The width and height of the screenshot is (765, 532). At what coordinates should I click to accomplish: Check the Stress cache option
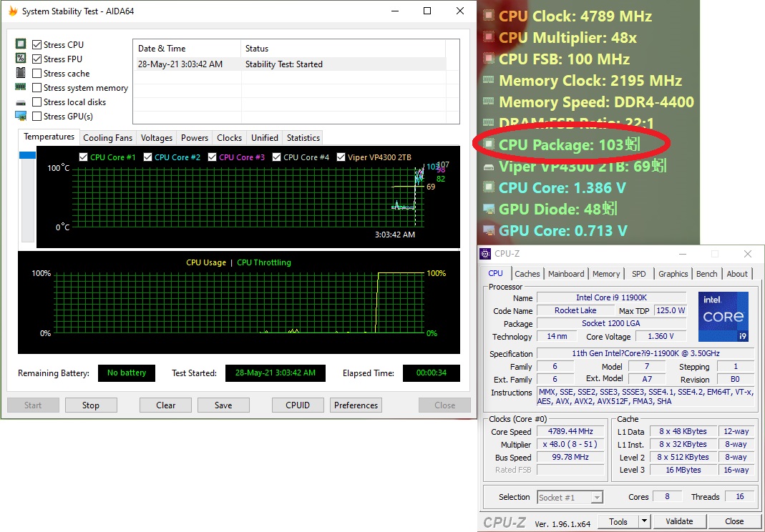[x=36, y=73]
